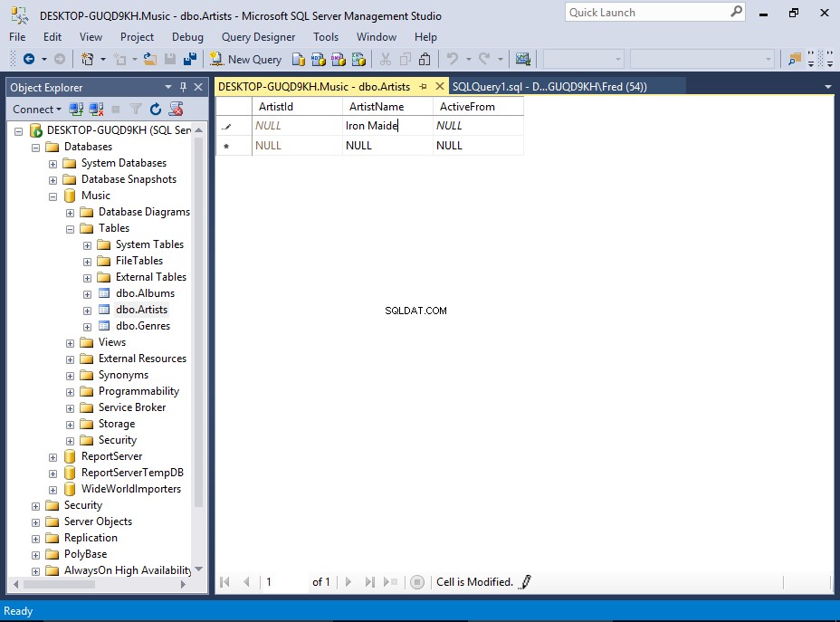Collapse the Music database node

[52, 196]
